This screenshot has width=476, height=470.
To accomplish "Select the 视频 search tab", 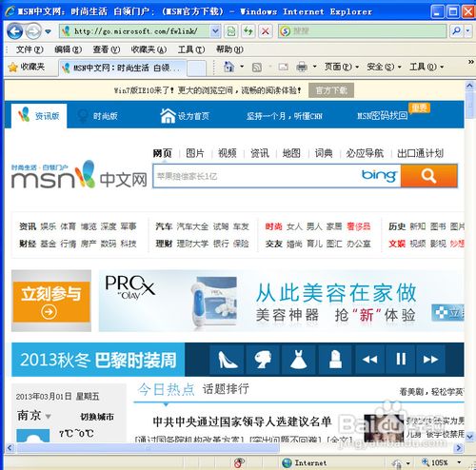I will [x=227, y=153].
